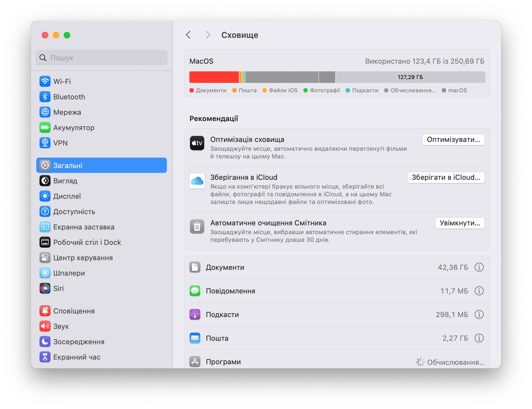
Task: Click the Екранний час hourglass icon
Action: pyautogui.click(x=45, y=357)
